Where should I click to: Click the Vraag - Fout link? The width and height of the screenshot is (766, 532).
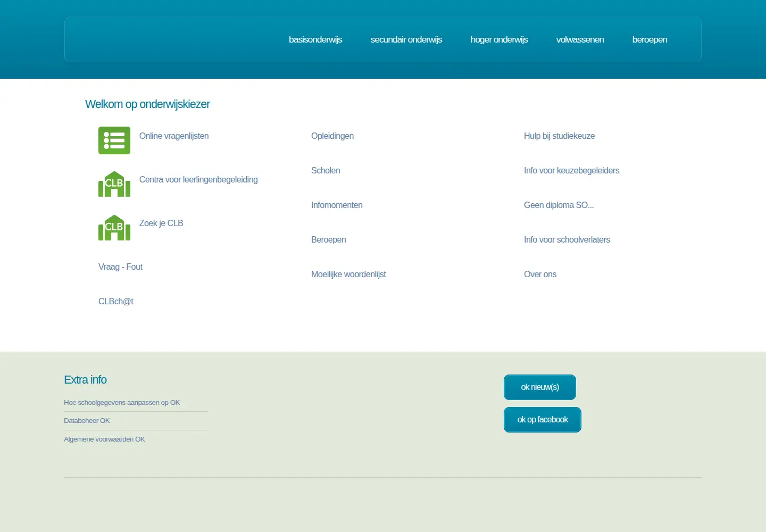[x=120, y=267]
